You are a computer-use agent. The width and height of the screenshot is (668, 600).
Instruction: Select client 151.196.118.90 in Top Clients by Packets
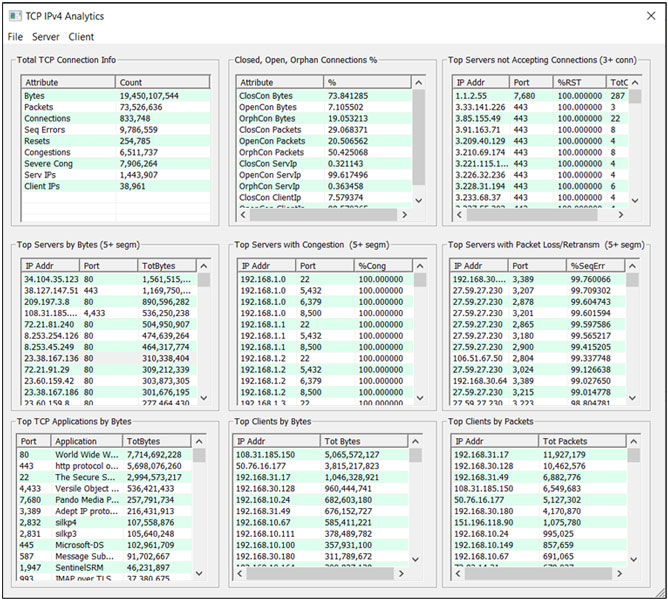pyautogui.click(x=539, y=522)
